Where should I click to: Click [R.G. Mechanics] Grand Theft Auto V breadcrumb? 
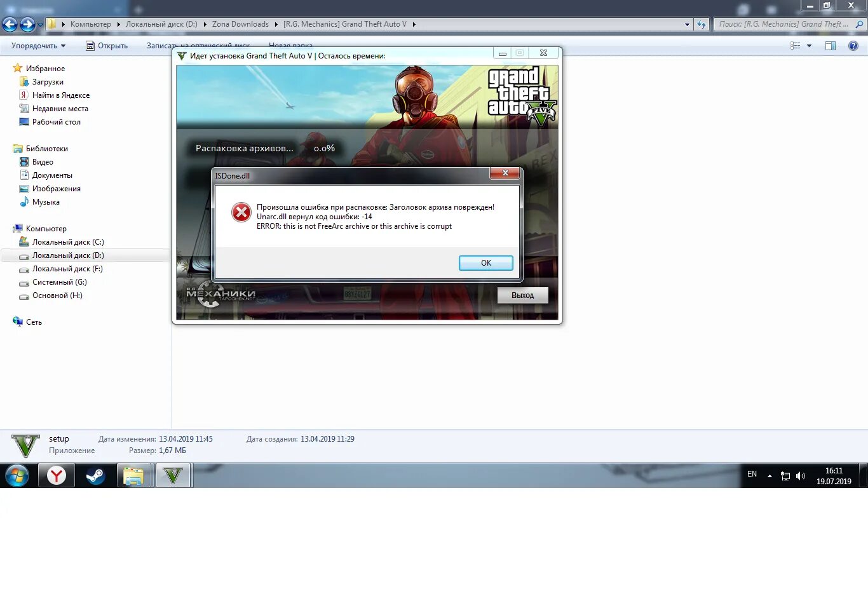pos(345,24)
